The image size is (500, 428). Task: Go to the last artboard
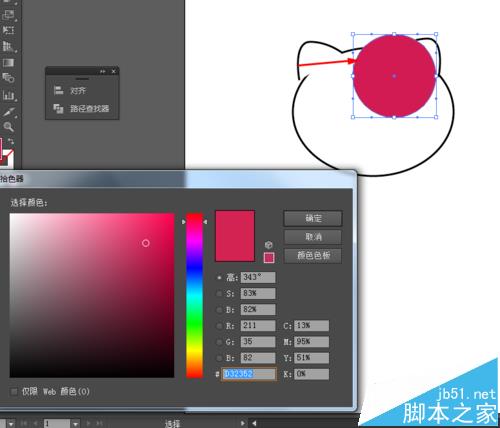point(99,423)
